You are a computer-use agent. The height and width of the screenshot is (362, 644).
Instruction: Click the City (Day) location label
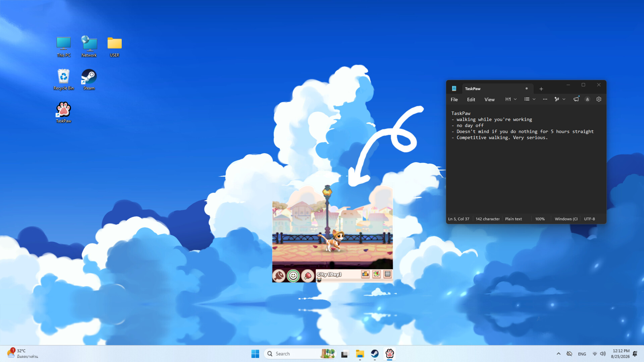(x=329, y=274)
